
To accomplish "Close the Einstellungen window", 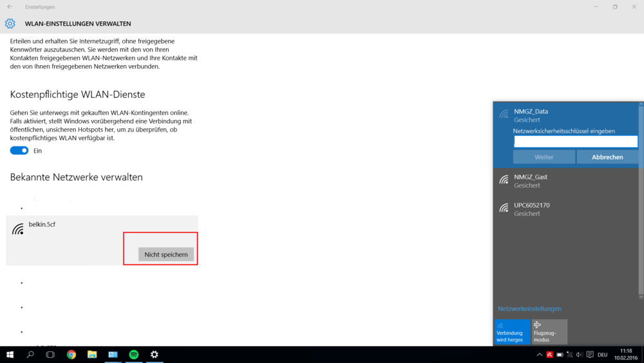I will (x=634, y=6).
